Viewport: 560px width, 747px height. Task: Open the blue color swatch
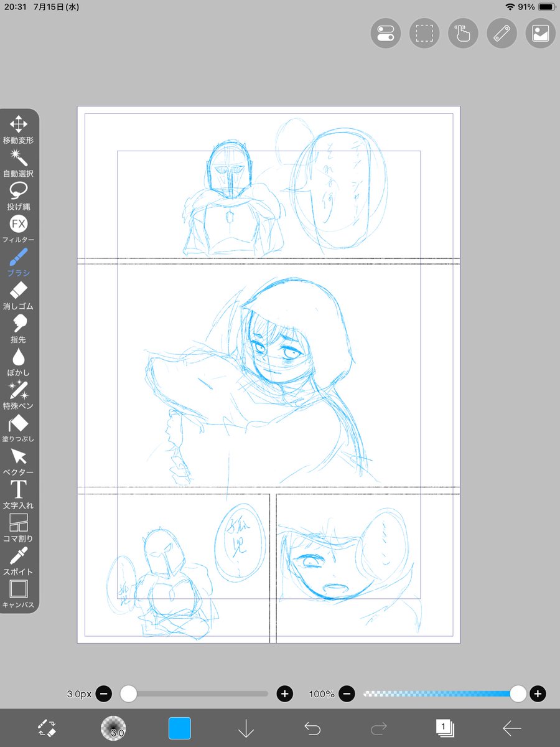point(180,728)
